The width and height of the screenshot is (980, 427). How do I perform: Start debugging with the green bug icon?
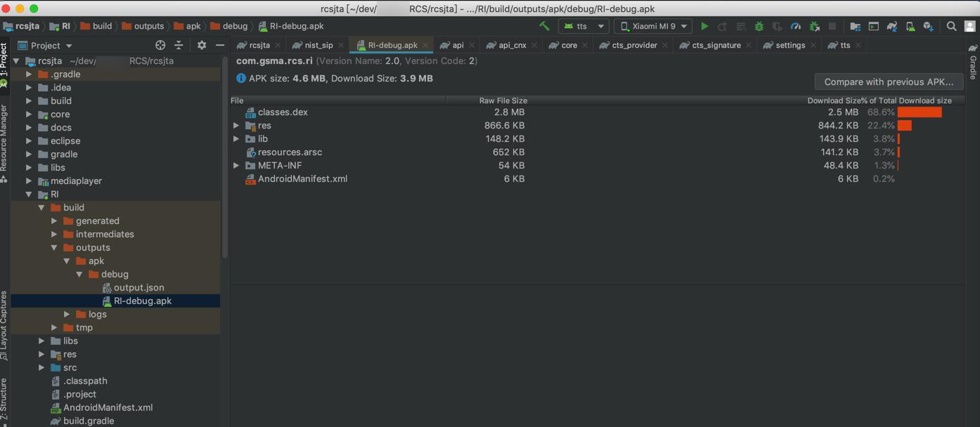[759, 26]
